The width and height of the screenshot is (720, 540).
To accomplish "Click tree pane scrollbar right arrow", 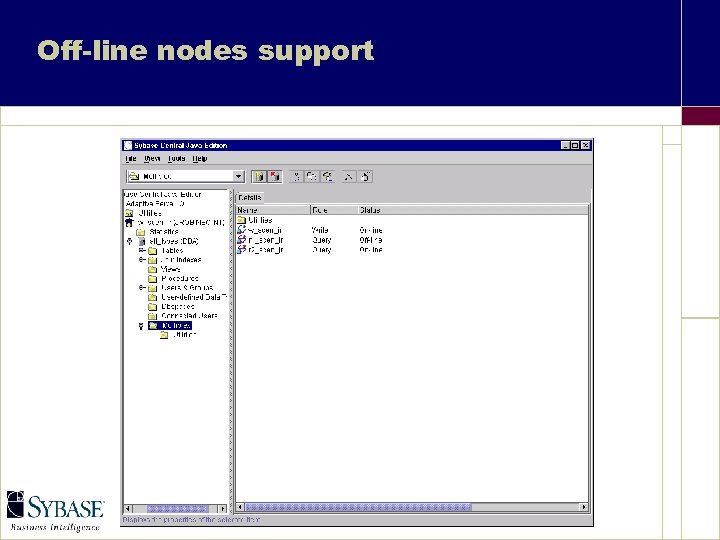I will pos(223,509).
